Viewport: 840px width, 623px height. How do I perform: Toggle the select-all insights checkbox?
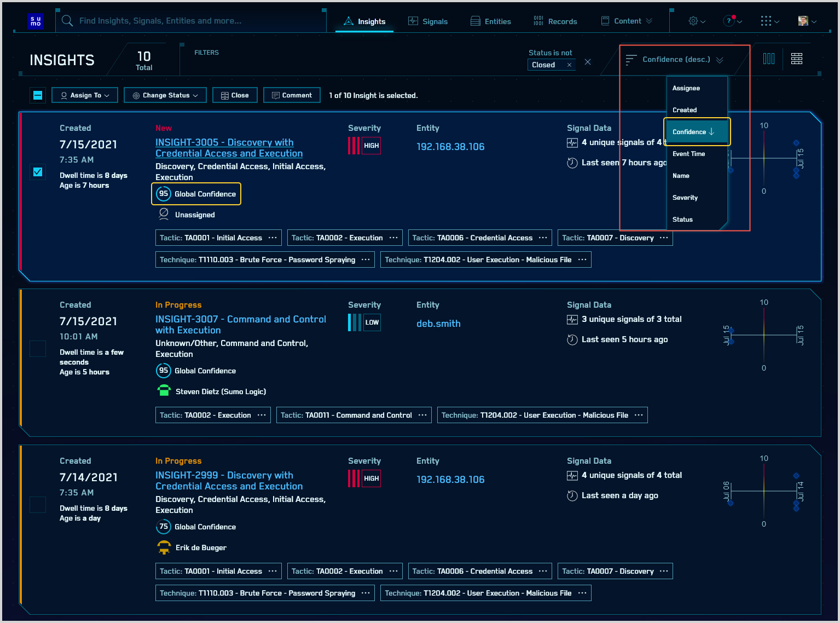(38, 95)
